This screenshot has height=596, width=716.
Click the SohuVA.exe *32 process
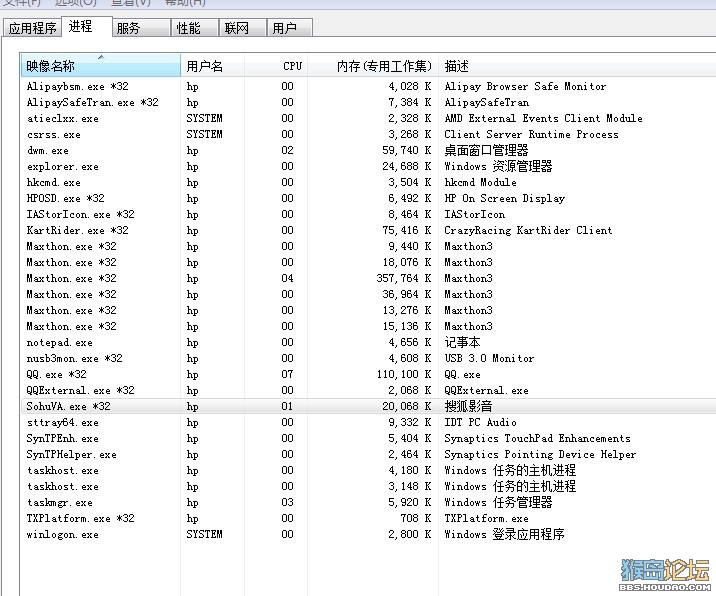coord(368,406)
